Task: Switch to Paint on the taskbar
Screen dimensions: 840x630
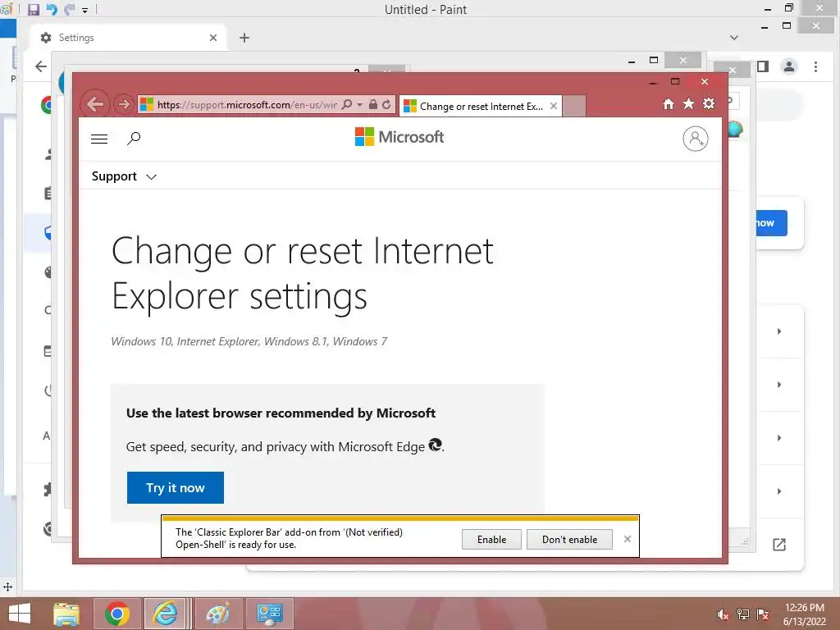Action: (218, 614)
